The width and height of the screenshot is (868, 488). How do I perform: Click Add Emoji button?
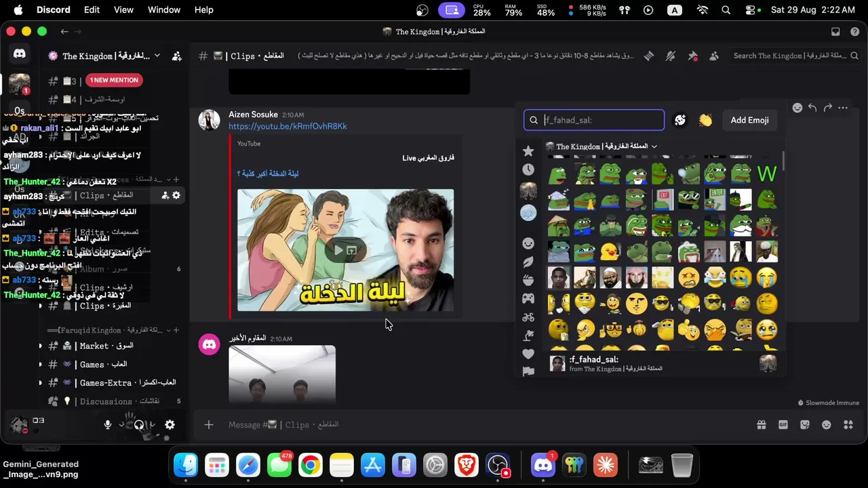[749, 120]
